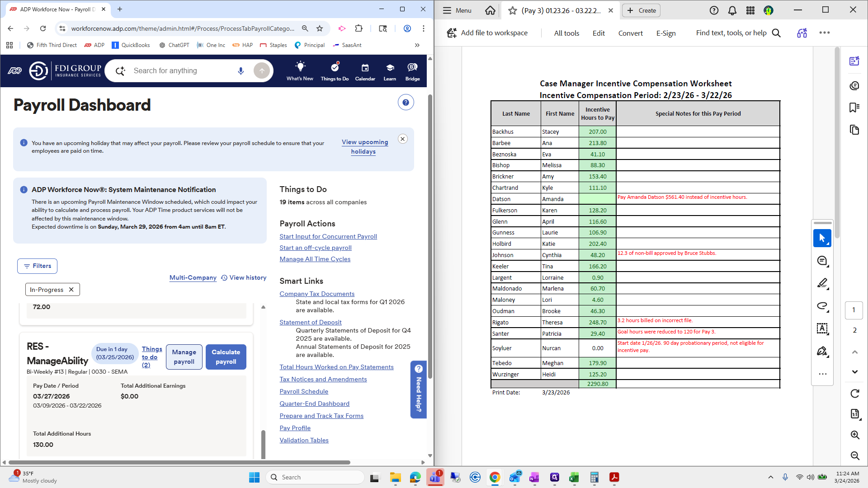
Task: Select the Highlight pencil tool
Action: tap(822, 283)
